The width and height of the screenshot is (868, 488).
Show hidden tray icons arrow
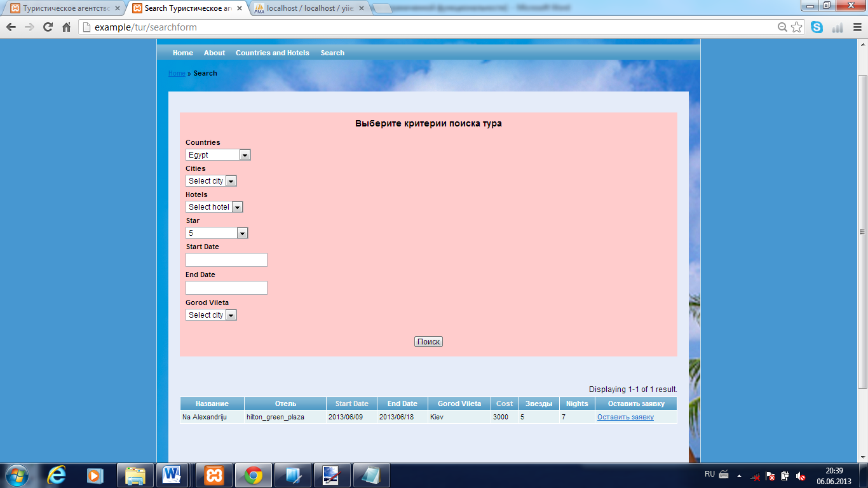pyautogui.click(x=739, y=475)
